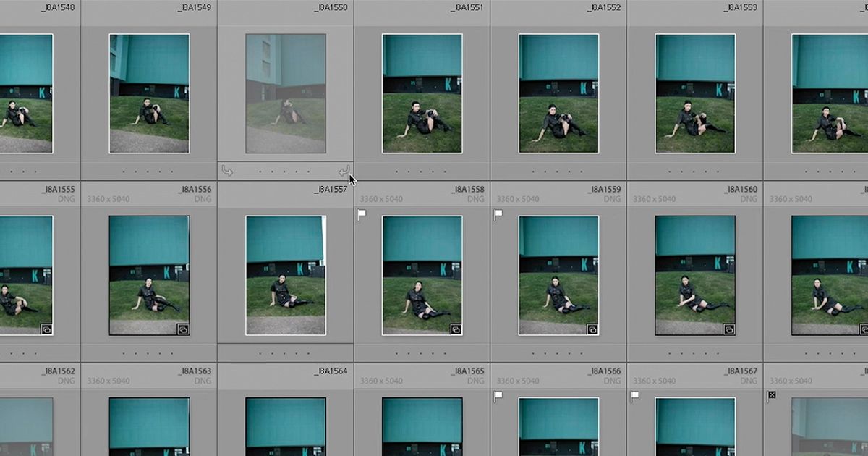The image size is (868, 456).
Task: Click the file name label _I8A1557
Action: (331, 190)
